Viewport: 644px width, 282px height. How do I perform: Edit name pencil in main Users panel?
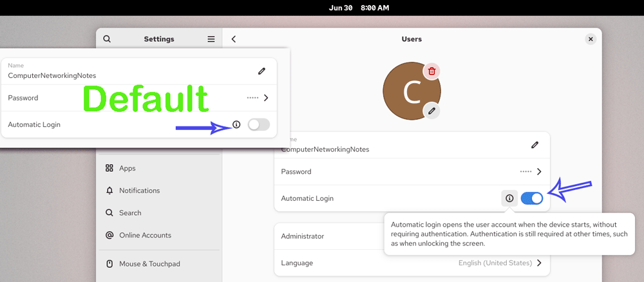pyautogui.click(x=535, y=144)
